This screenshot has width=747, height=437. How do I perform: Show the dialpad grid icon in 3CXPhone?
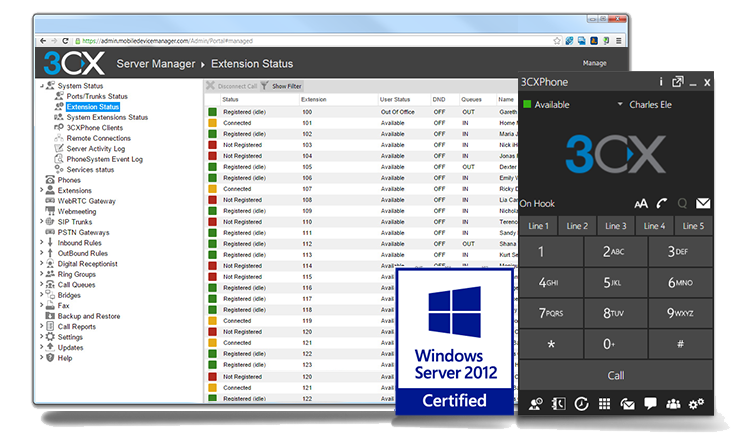pyautogui.click(x=605, y=404)
